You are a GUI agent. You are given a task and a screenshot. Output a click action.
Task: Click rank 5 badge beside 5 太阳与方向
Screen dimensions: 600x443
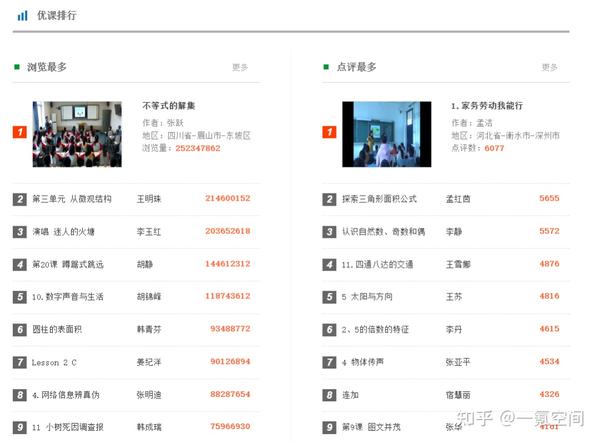pos(329,297)
